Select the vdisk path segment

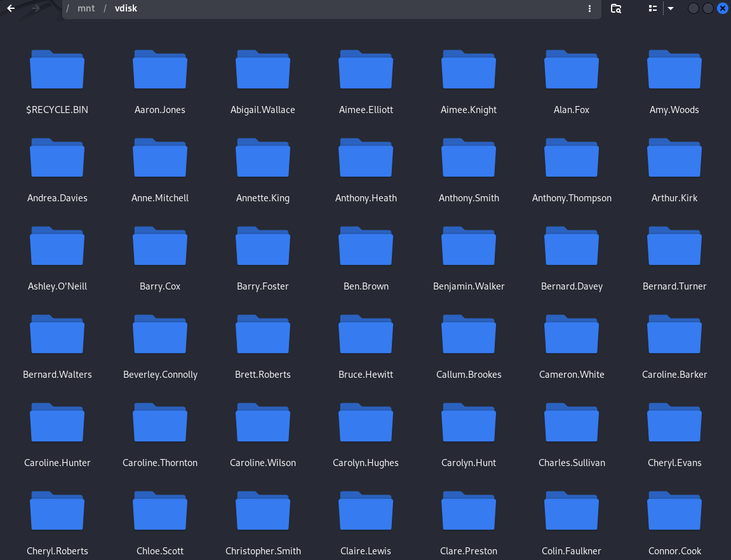click(x=126, y=8)
